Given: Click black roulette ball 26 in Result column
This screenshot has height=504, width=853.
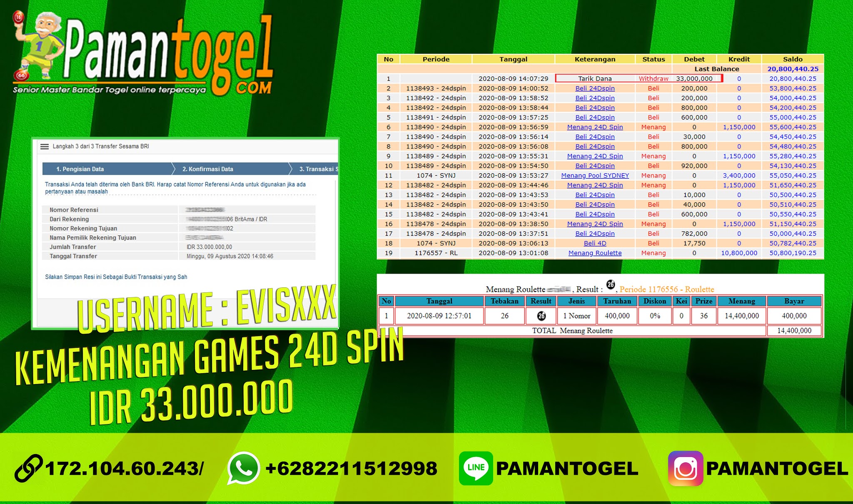Looking at the screenshot, I should click(541, 316).
